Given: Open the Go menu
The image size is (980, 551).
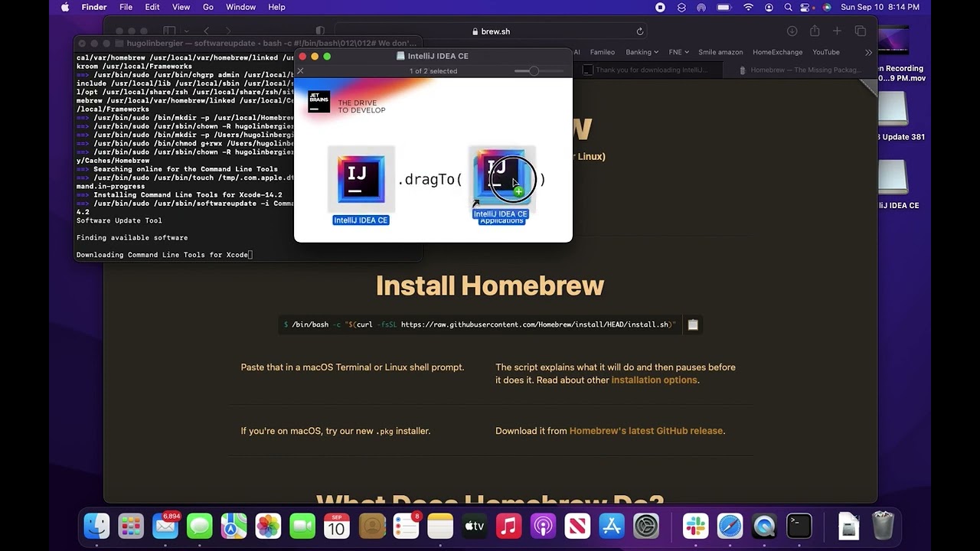Looking at the screenshot, I should [x=208, y=7].
